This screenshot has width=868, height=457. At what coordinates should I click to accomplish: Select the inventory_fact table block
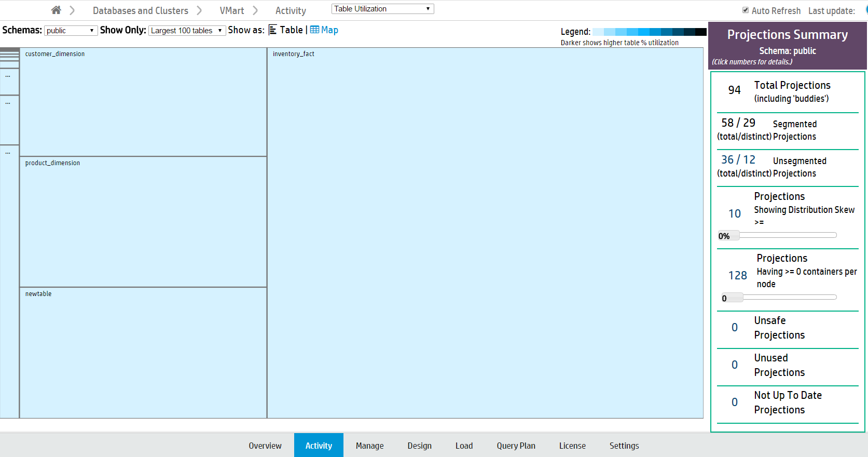tap(485, 233)
